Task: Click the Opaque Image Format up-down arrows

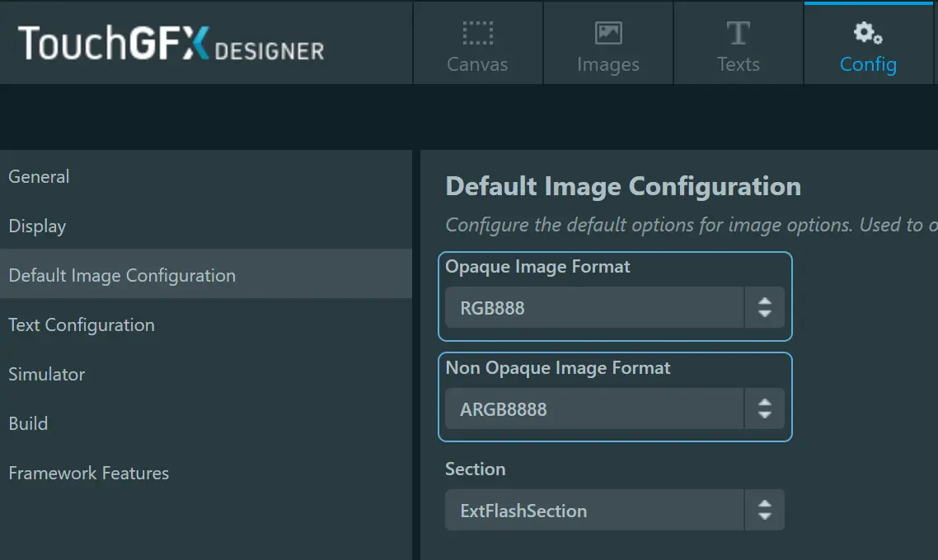Action: pyautogui.click(x=765, y=307)
